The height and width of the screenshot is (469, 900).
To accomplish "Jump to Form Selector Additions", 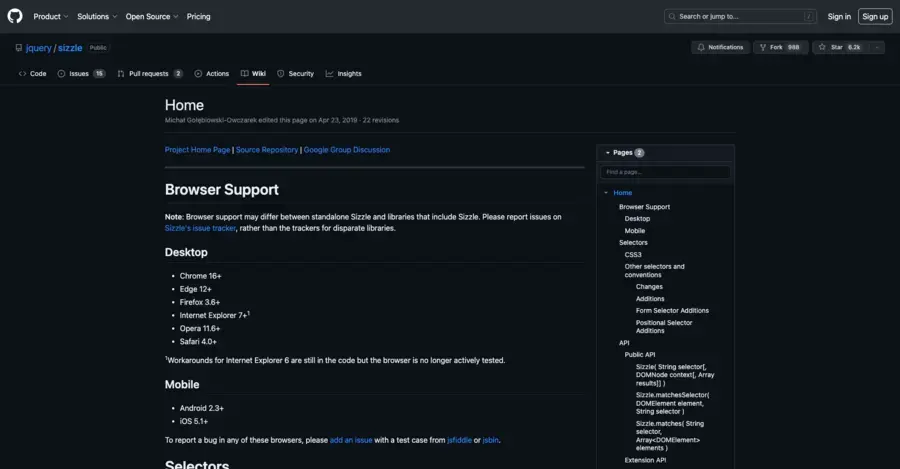I will [672, 311].
